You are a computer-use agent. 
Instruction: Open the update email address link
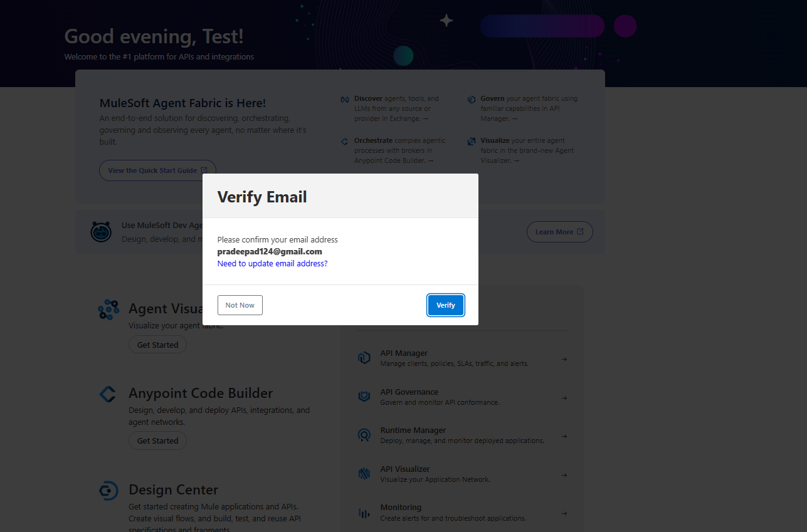point(272,264)
